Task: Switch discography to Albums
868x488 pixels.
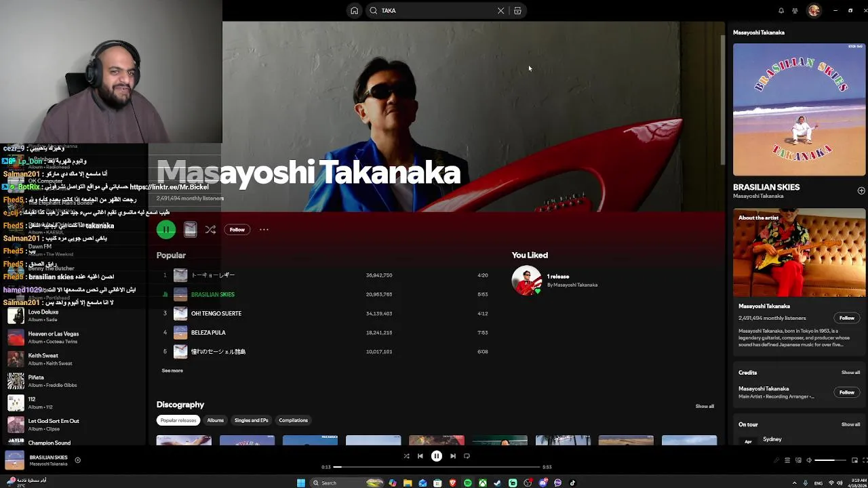Action: click(215, 420)
